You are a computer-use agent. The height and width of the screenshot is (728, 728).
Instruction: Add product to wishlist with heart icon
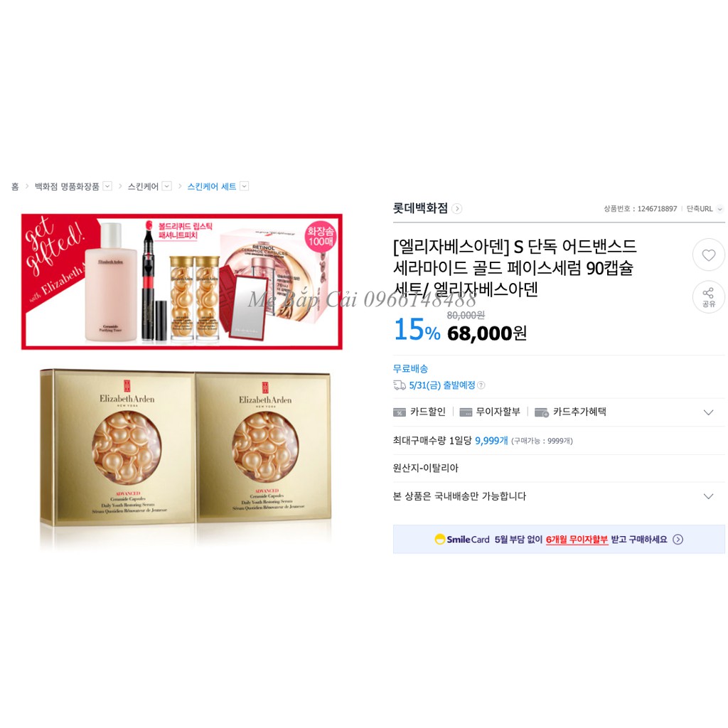click(x=708, y=255)
